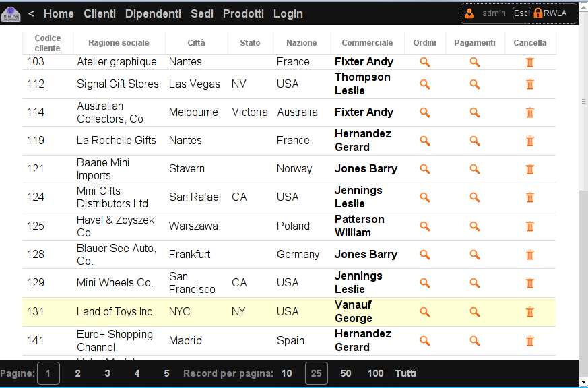Image resolution: width=588 pixels, height=388 pixels.
Task: Open the Dipendenti menu
Action: tap(153, 13)
